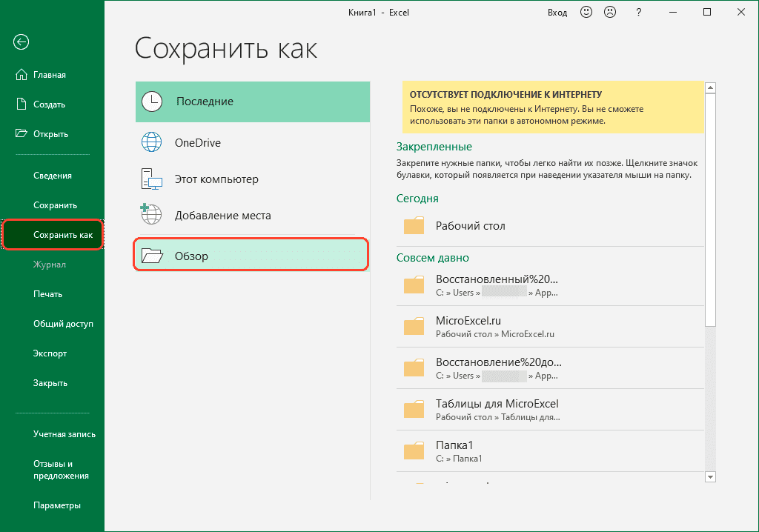Select Этот компьютер computer icon

tap(152, 179)
